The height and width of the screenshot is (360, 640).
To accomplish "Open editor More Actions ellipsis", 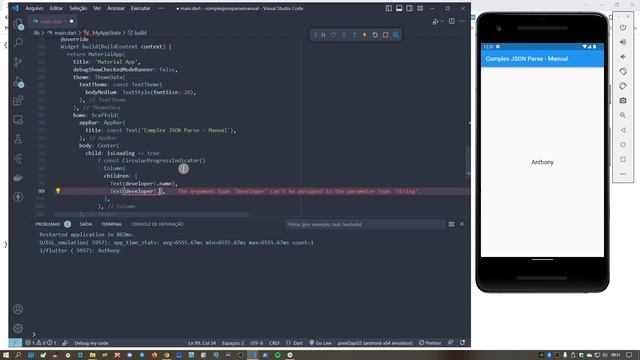I will click(462, 21).
